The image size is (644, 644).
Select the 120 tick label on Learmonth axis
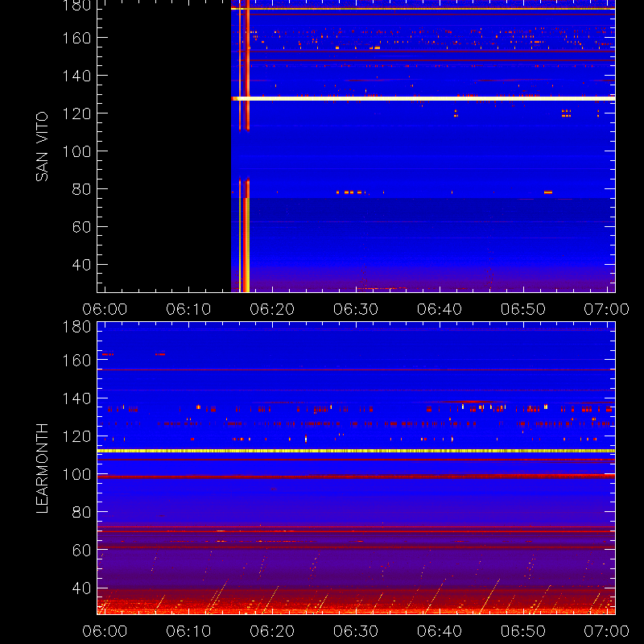click(76, 436)
